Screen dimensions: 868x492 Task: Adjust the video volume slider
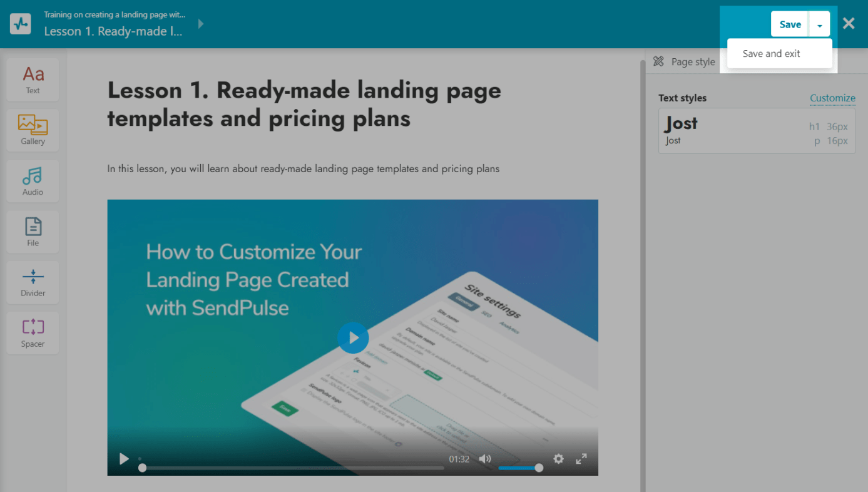pos(519,468)
